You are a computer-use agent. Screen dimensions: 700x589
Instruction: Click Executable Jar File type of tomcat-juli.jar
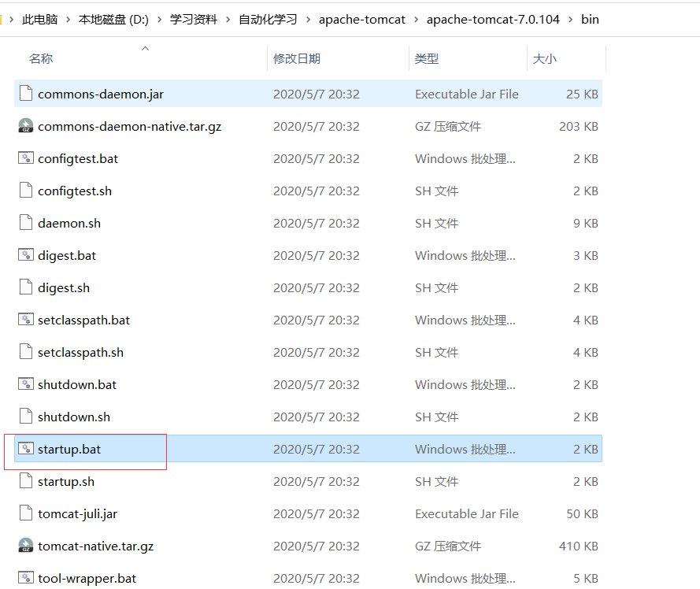pos(467,513)
